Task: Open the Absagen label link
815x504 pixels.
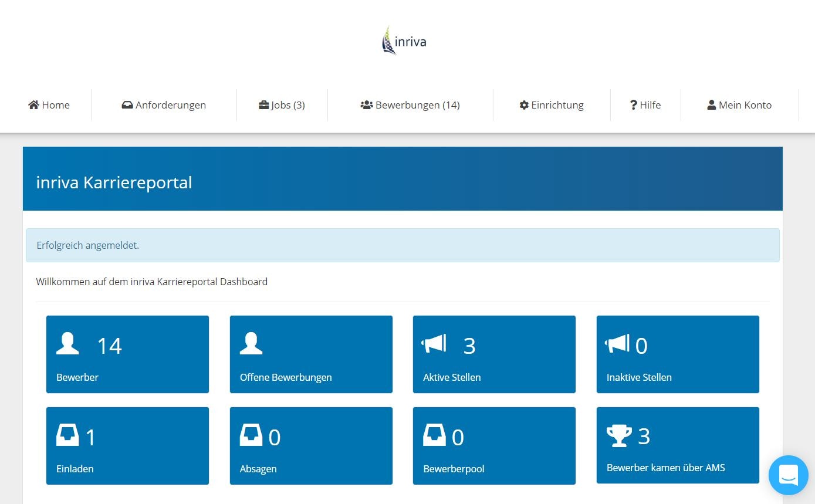Action: (258, 469)
